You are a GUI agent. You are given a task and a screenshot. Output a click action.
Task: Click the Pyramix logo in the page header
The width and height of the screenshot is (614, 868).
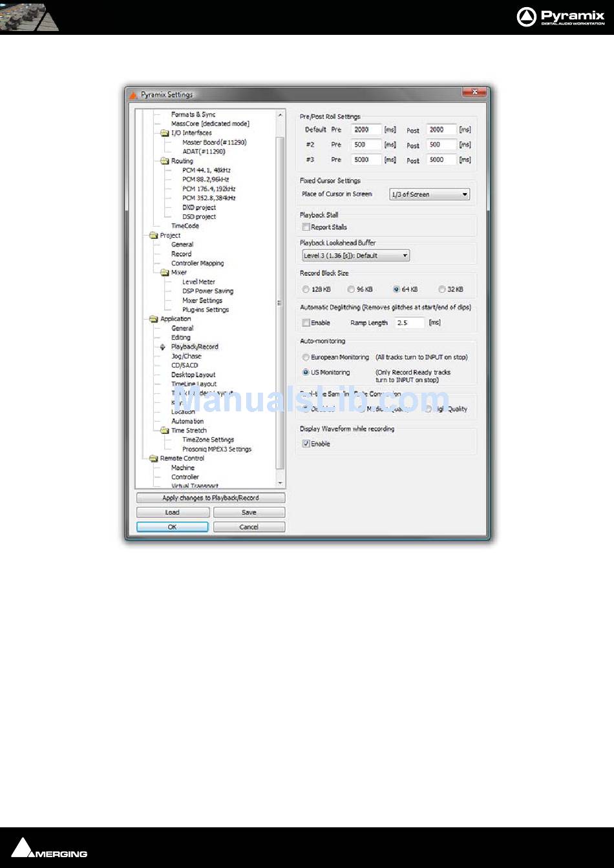click(x=561, y=17)
